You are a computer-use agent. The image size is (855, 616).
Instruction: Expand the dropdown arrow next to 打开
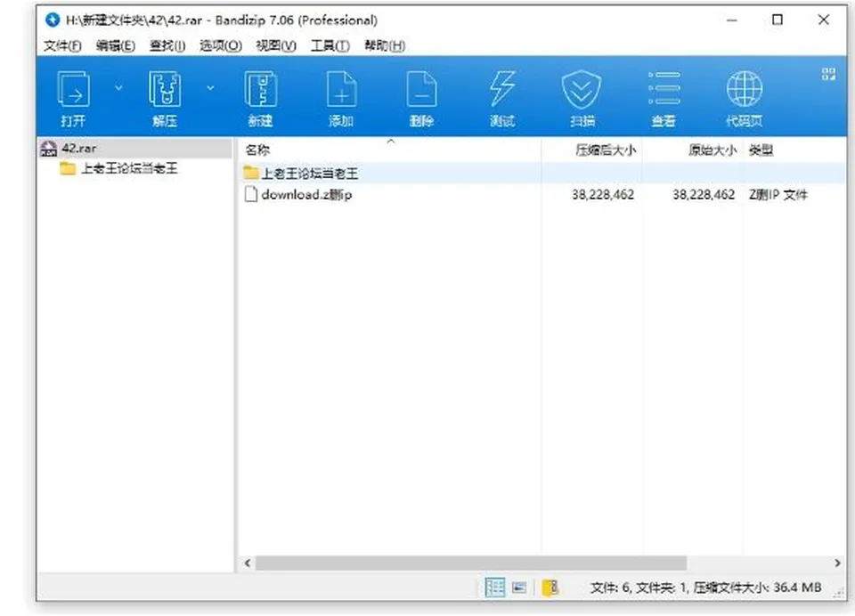[x=118, y=88]
